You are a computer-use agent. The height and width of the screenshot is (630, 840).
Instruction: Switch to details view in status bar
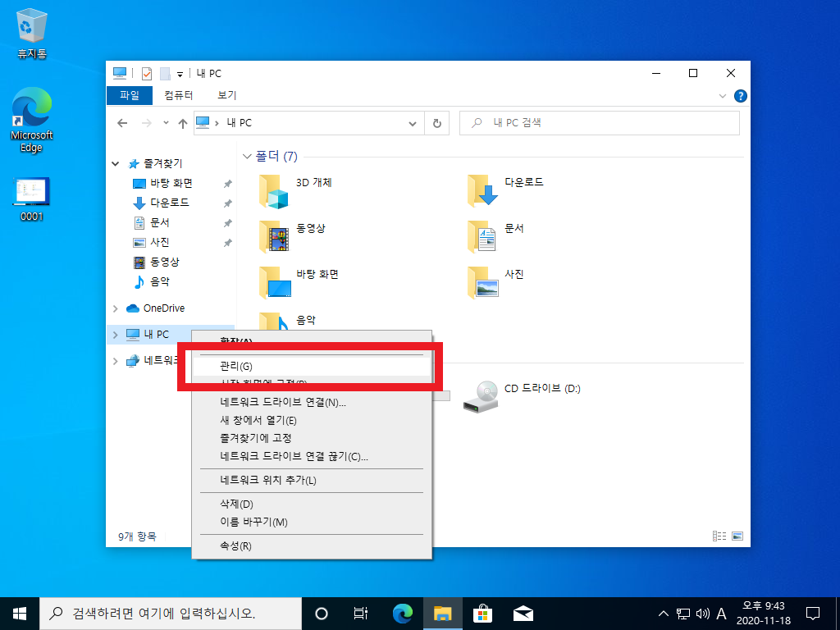(x=719, y=536)
